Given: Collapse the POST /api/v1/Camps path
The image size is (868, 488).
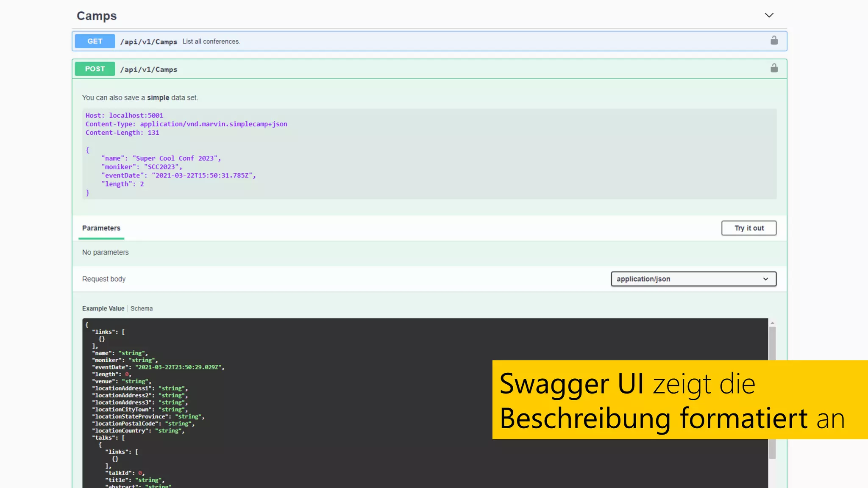Looking at the screenshot, I should (x=148, y=69).
